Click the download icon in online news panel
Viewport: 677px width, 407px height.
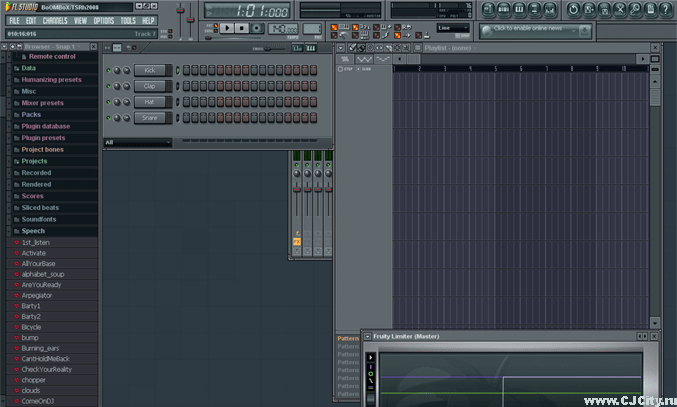point(584,31)
